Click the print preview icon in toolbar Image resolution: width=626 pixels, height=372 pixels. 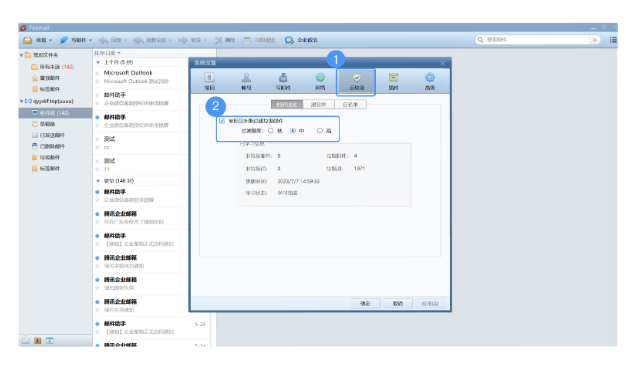tap(247, 40)
